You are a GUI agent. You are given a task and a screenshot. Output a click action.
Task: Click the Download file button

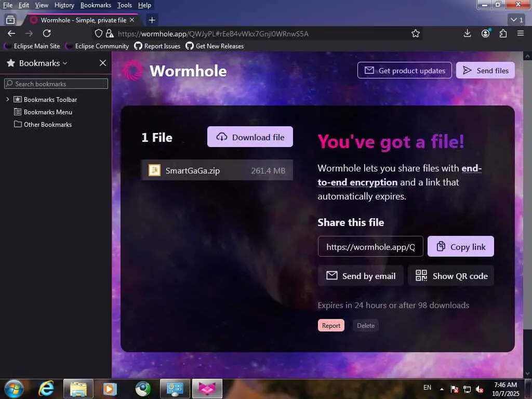(250, 137)
